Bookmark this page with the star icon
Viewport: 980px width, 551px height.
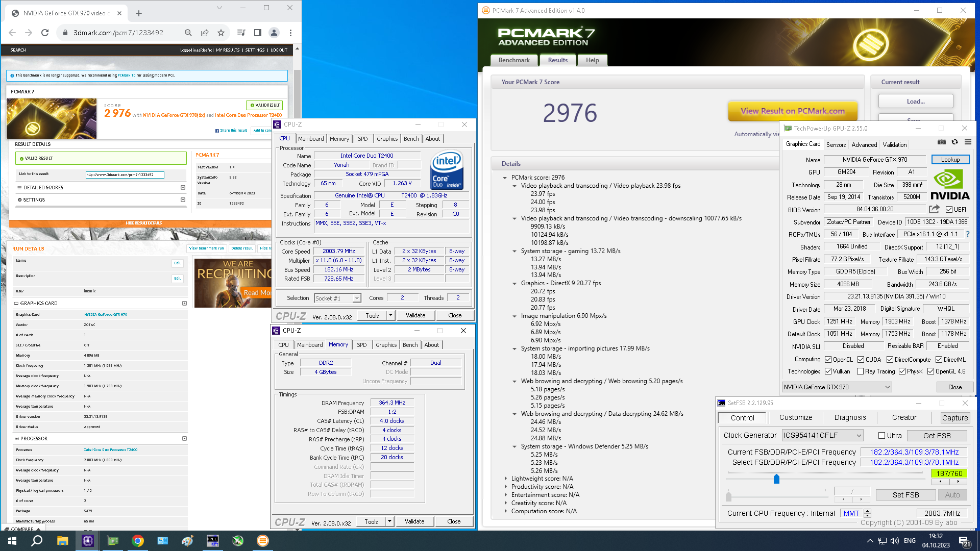click(x=221, y=33)
